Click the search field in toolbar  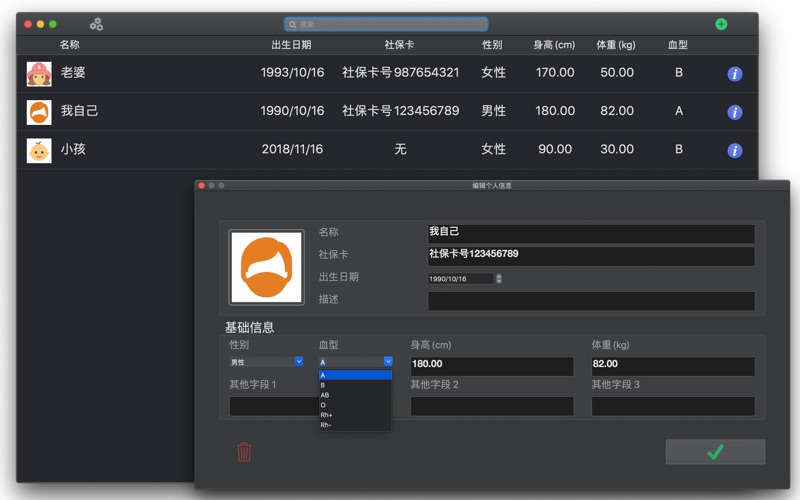(386, 24)
